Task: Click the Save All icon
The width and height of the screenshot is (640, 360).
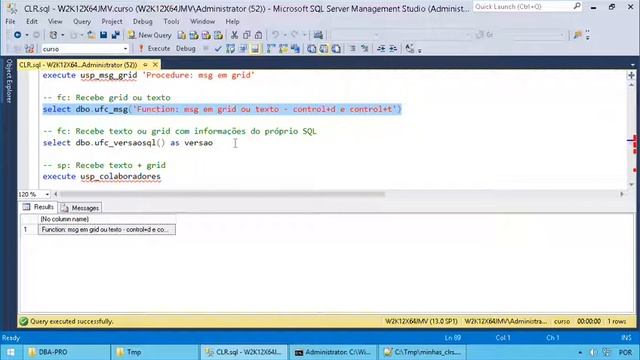Action: [x=116, y=35]
